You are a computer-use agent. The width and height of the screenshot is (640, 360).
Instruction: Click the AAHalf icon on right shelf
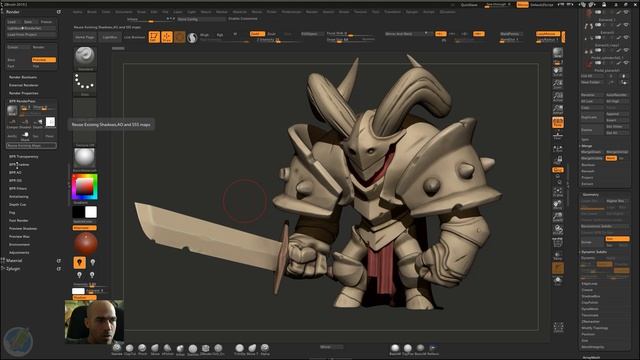(558, 109)
